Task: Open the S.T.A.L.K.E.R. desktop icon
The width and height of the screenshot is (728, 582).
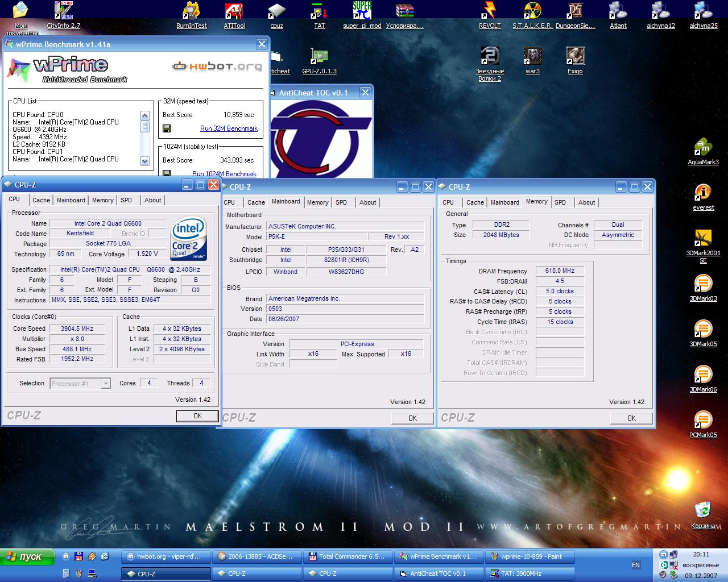Action: point(532,15)
